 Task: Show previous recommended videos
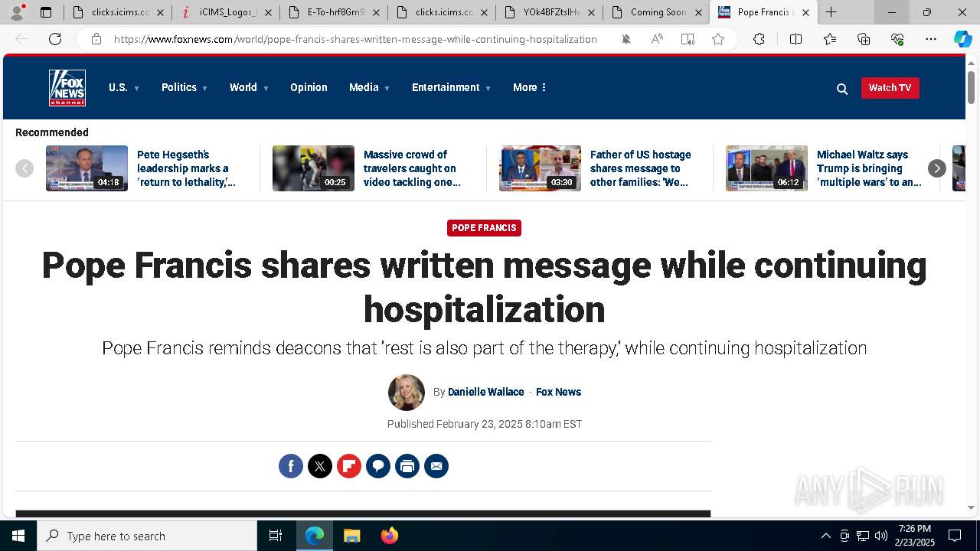[24, 168]
